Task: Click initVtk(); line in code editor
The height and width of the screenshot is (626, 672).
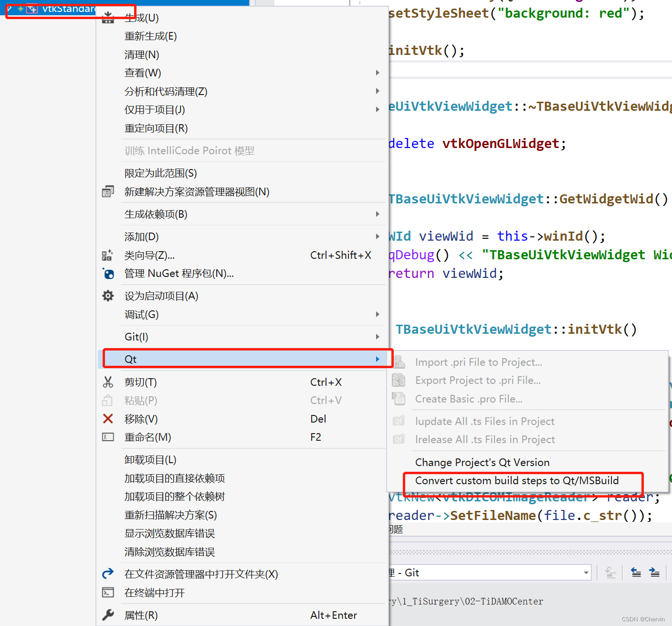Action: point(426,50)
